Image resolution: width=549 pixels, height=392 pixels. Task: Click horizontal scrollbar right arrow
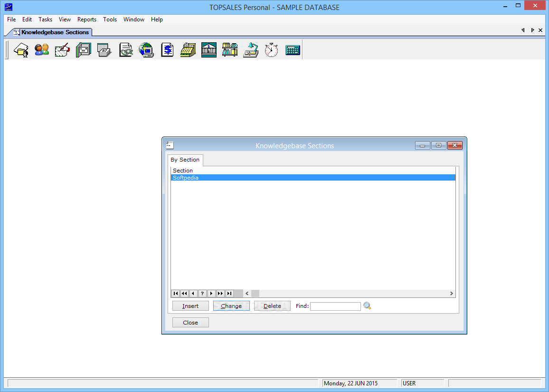coord(451,294)
